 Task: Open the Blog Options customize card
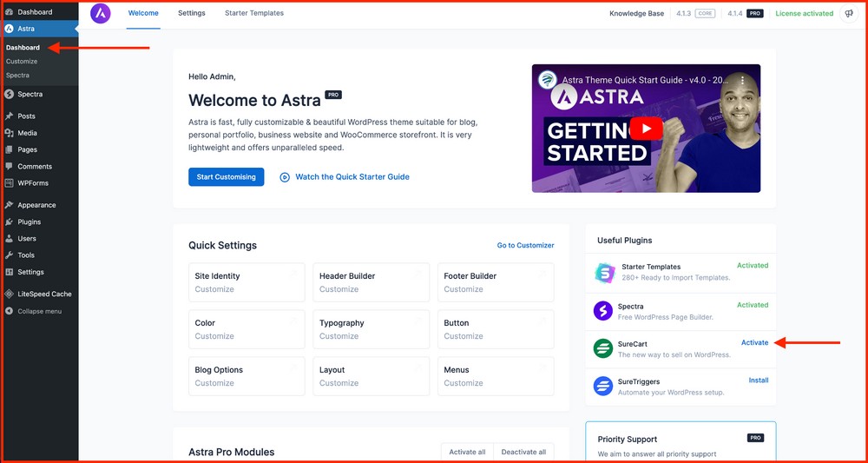pyautogui.click(x=247, y=377)
